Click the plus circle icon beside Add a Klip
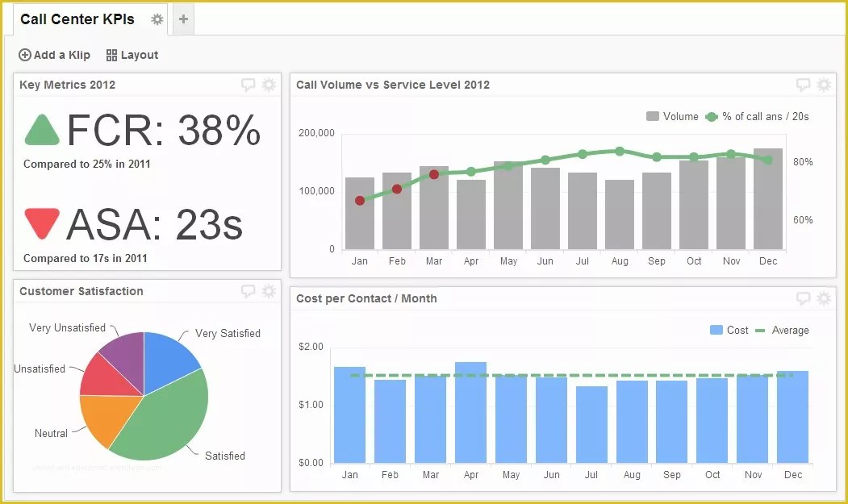Image resolution: width=848 pixels, height=504 pixels. [23, 55]
